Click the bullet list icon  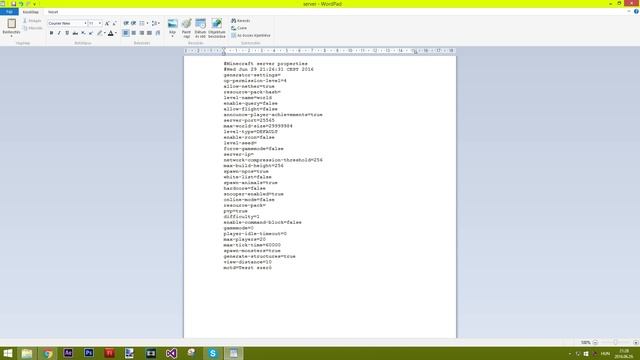tap(142, 23)
